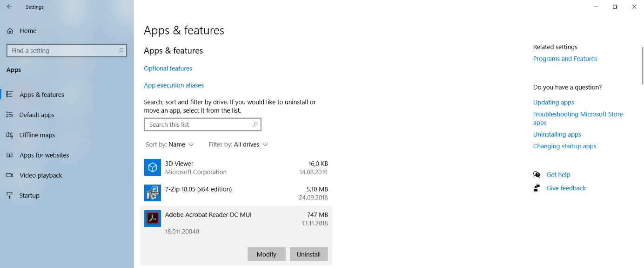The image size is (644, 268).
Task: Open the Optional features link
Action: (x=168, y=69)
